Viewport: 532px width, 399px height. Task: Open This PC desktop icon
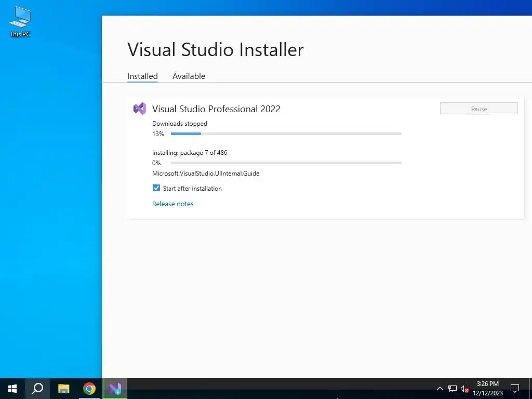point(20,21)
